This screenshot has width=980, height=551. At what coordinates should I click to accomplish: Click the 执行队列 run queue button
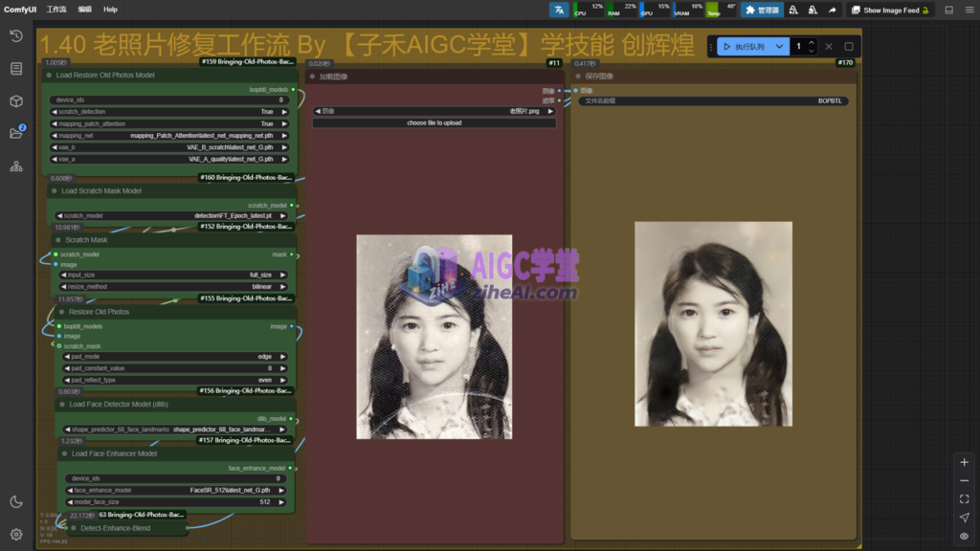click(745, 46)
